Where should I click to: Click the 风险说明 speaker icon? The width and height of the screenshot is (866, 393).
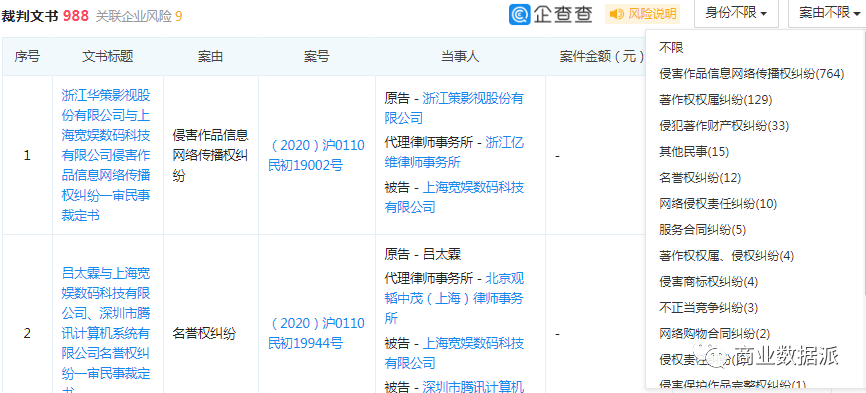point(617,14)
